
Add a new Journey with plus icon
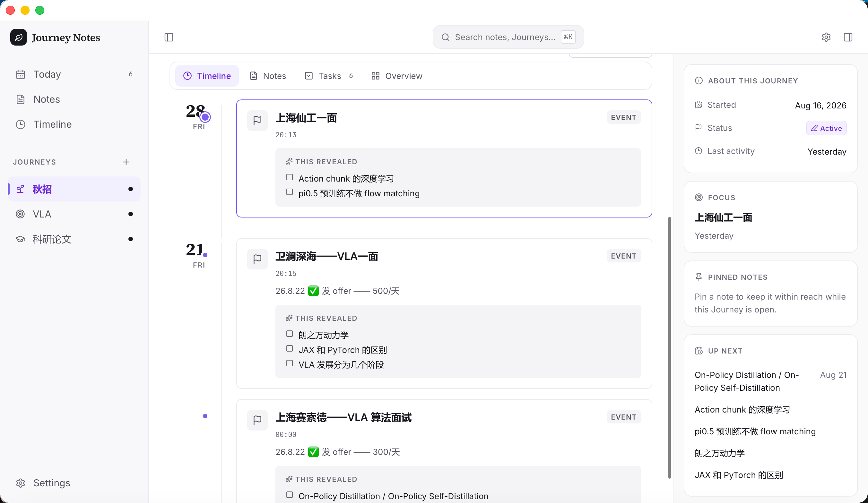[x=126, y=162]
